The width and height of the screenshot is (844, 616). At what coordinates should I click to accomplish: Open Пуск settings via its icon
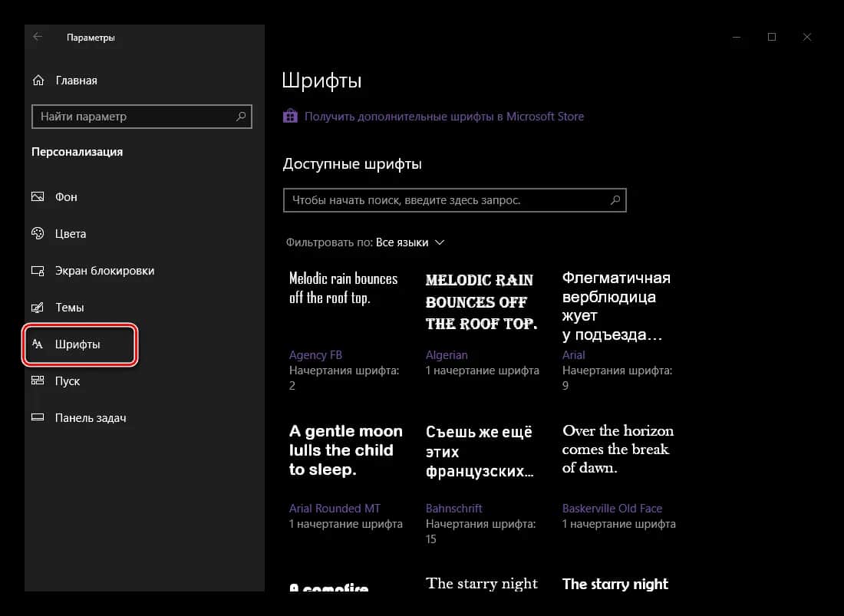(x=38, y=381)
